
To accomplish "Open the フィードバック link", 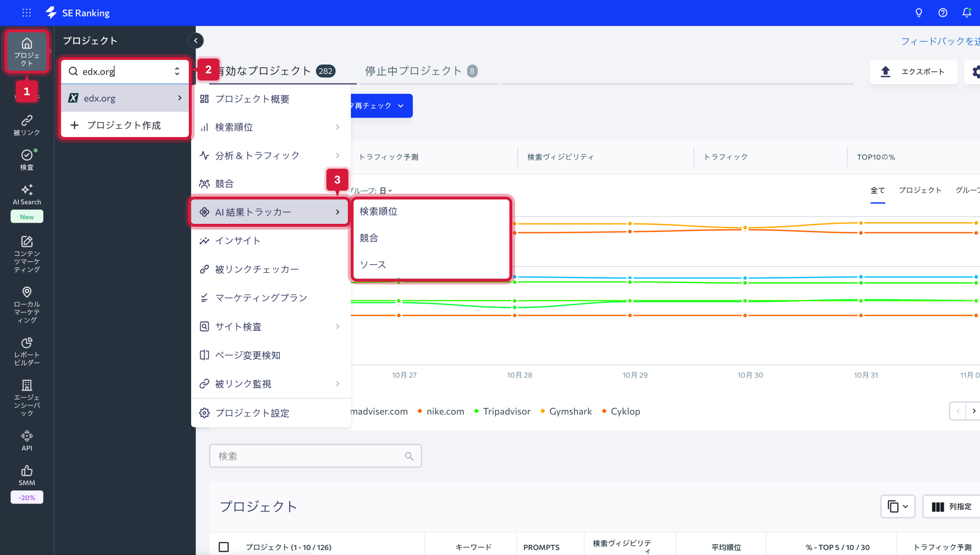I will coord(938,41).
